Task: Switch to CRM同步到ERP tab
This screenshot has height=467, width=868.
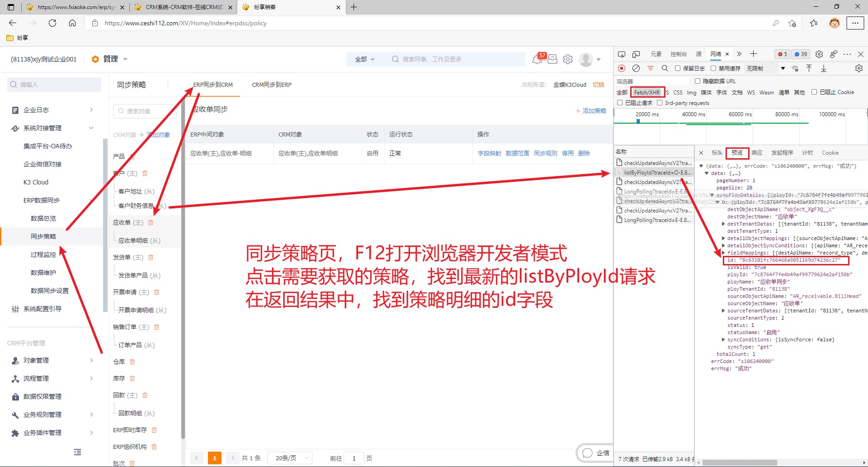Action: [x=272, y=85]
